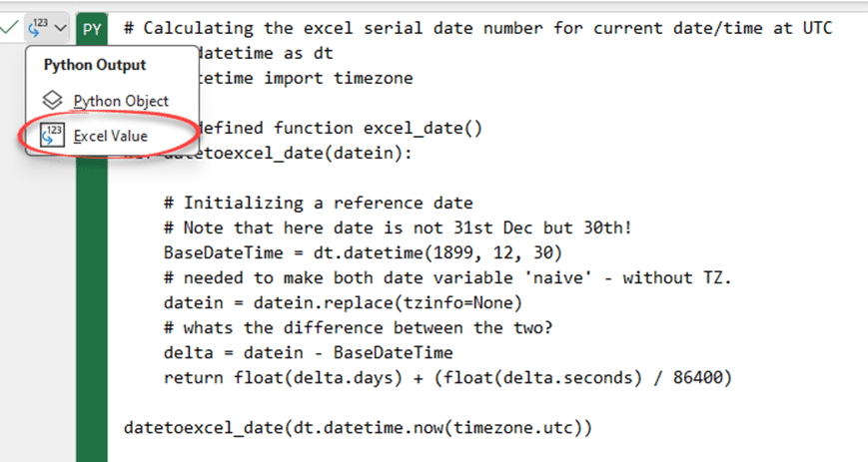Viewport: 868px width, 462px height.
Task: Choose the Excel Value menu entry
Action: [111, 136]
